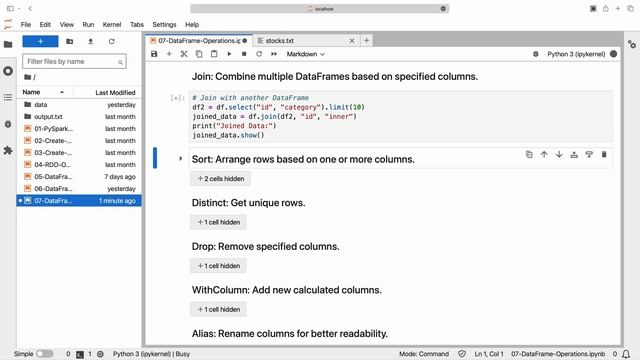Screen dimensions: 640x360
Task: Open the extension manager puzzle icon
Action: [x=8, y=151]
